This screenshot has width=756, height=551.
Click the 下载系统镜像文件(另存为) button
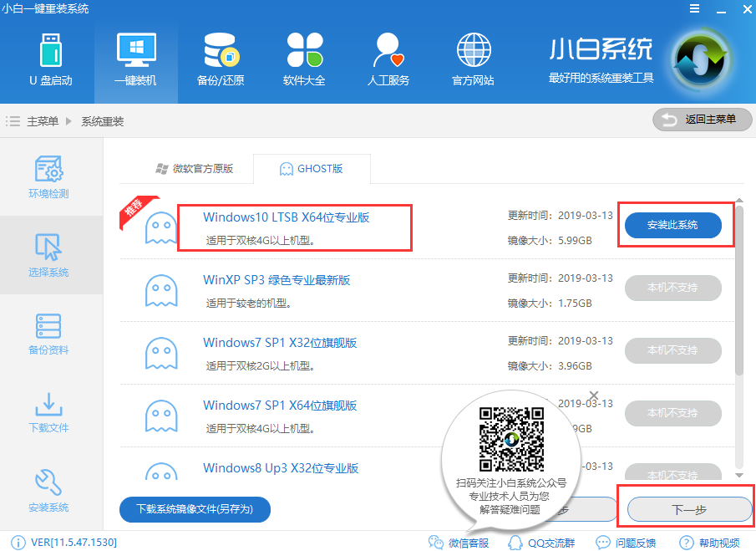pyautogui.click(x=195, y=509)
